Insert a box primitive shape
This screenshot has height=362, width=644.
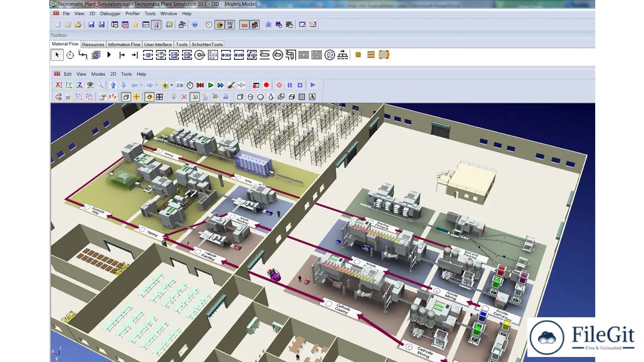(240, 97)
